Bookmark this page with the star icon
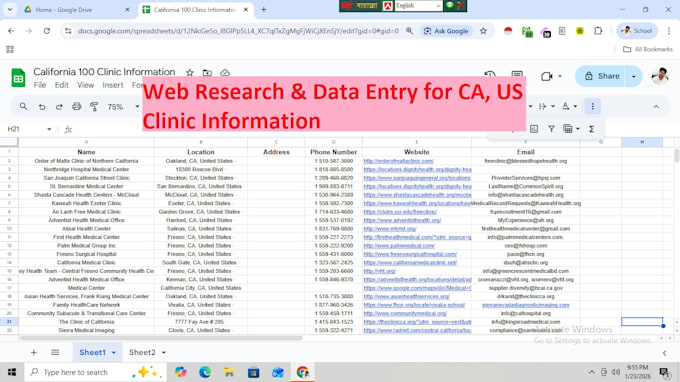Image resolution: width=680 pixels, height=382 pixels. pos(483,31)
